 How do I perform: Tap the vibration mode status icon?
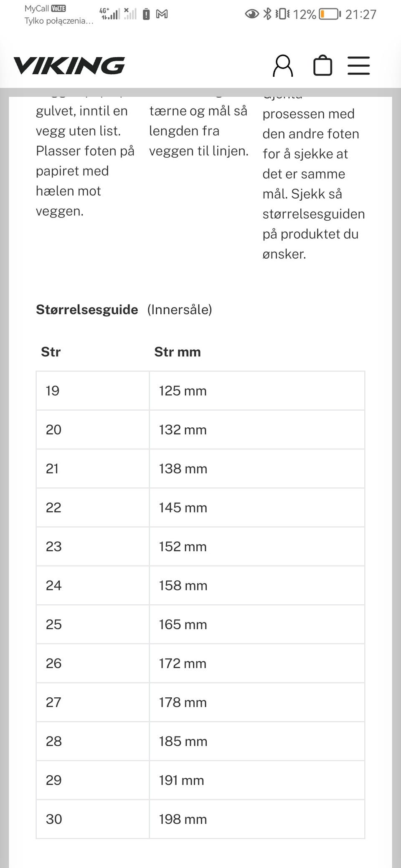(283, 14)
